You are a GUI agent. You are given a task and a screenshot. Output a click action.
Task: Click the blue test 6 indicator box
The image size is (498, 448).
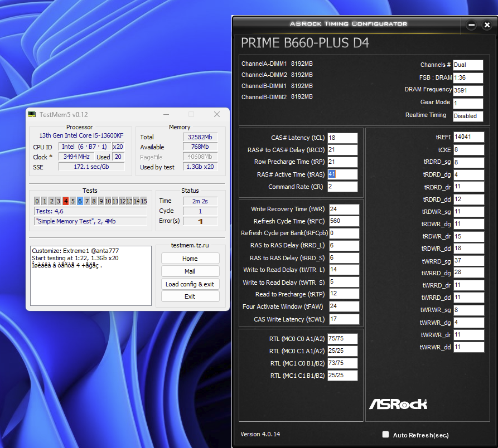tap(80, 201)
